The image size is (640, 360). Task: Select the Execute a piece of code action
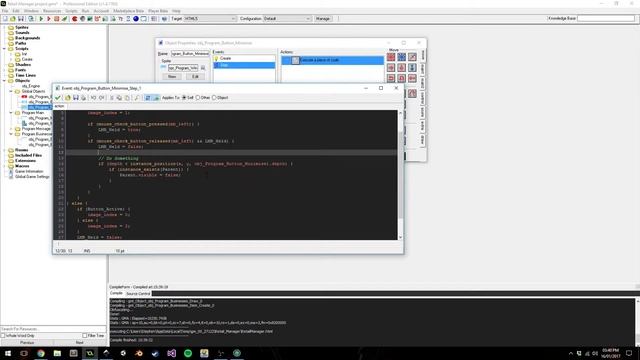click(x=333, y=60)
